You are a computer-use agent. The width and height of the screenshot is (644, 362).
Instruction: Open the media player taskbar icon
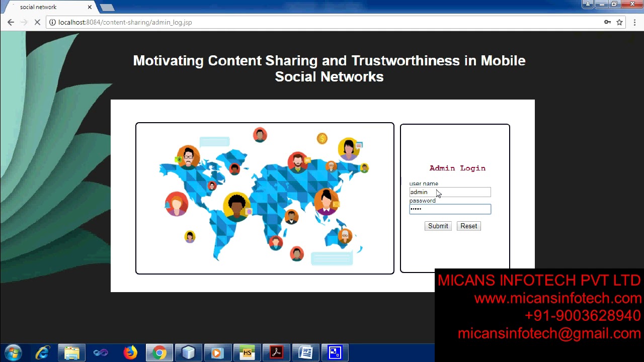coord(218,353)
